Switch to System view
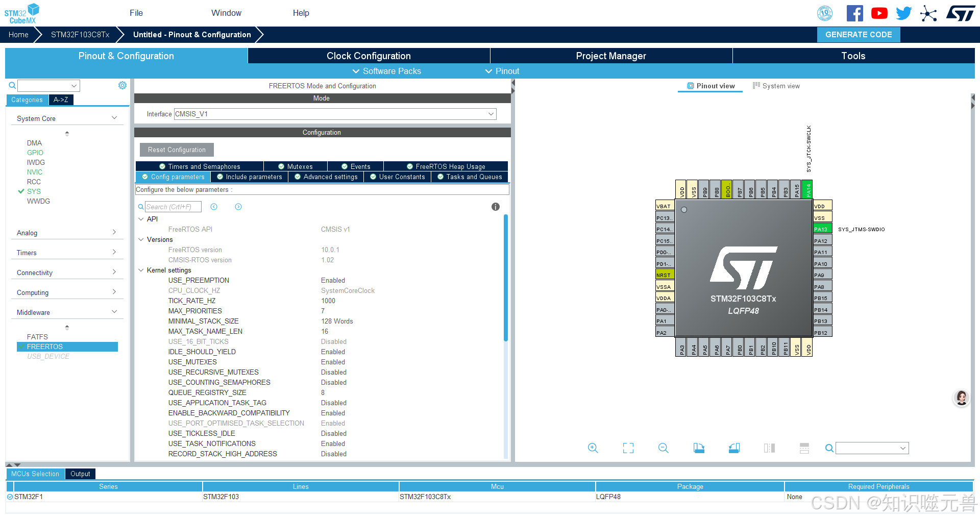This screenshot has height=519, width=980. click(776, 86)
